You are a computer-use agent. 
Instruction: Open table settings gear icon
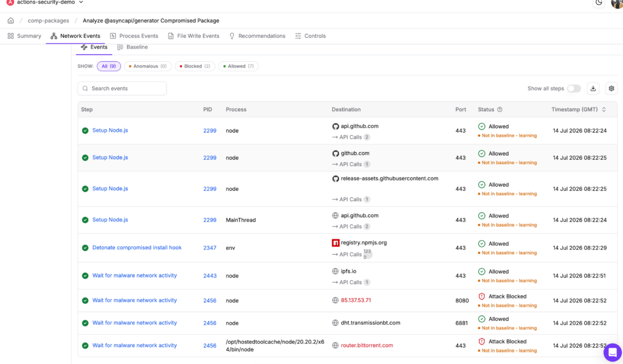(x=611, y=89)
